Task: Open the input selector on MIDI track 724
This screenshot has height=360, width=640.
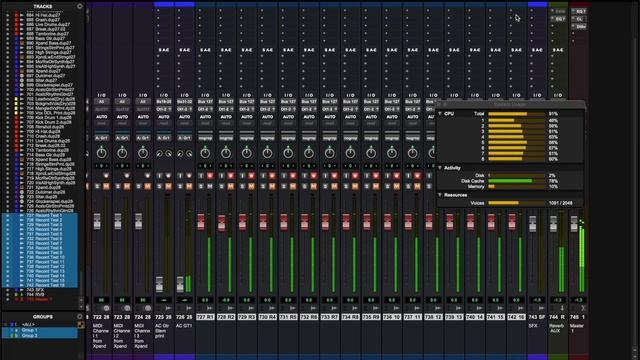Action: pyautogui.click(x=142, y=102)
